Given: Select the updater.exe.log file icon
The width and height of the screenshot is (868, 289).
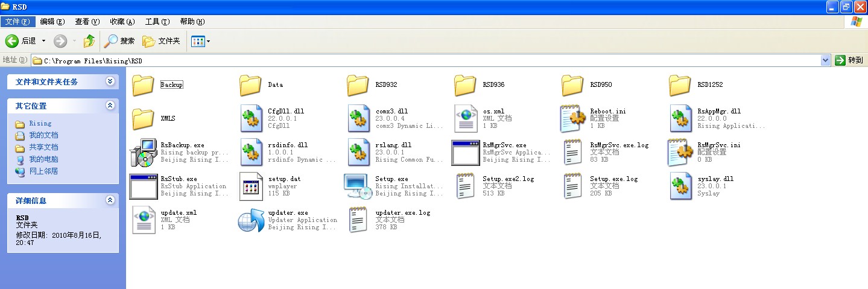Looking at the screenshot, I should [x=358, y=220].
